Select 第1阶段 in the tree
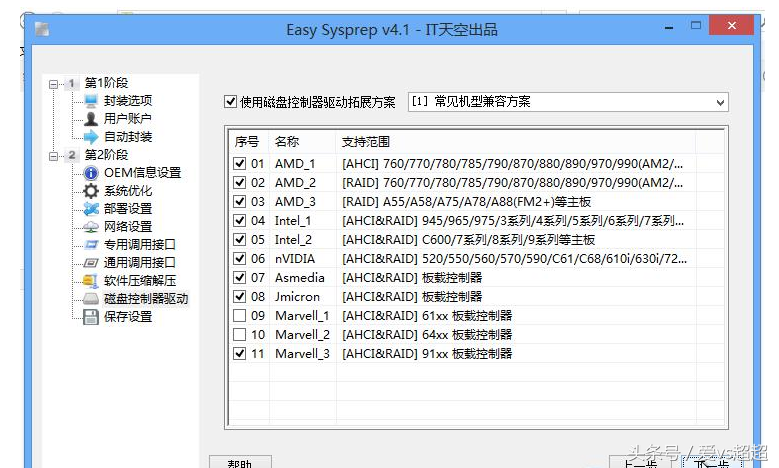The height and width of the screenshot is (468, 779). coord(106,82)
